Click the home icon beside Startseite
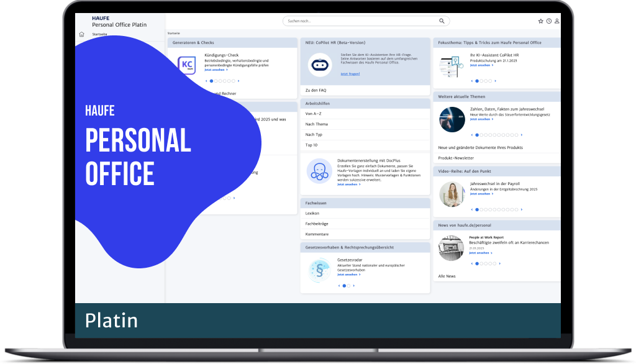636x364 pixels. (81, 34)
